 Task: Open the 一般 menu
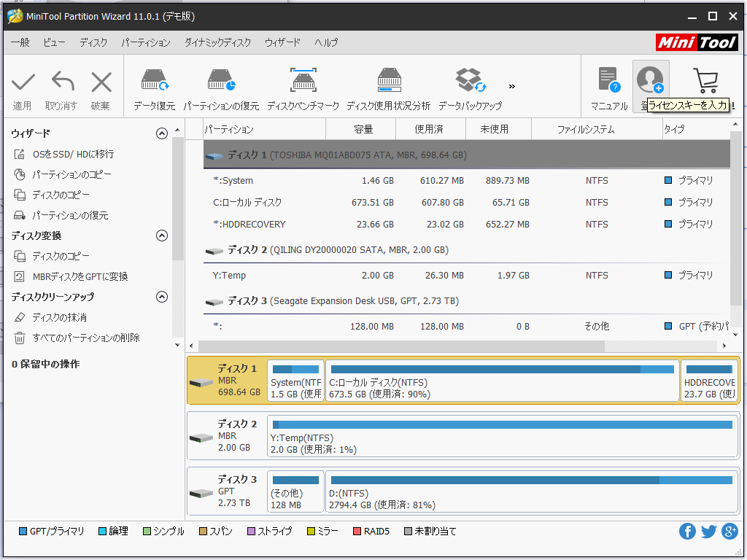click(x=20, y=42)
